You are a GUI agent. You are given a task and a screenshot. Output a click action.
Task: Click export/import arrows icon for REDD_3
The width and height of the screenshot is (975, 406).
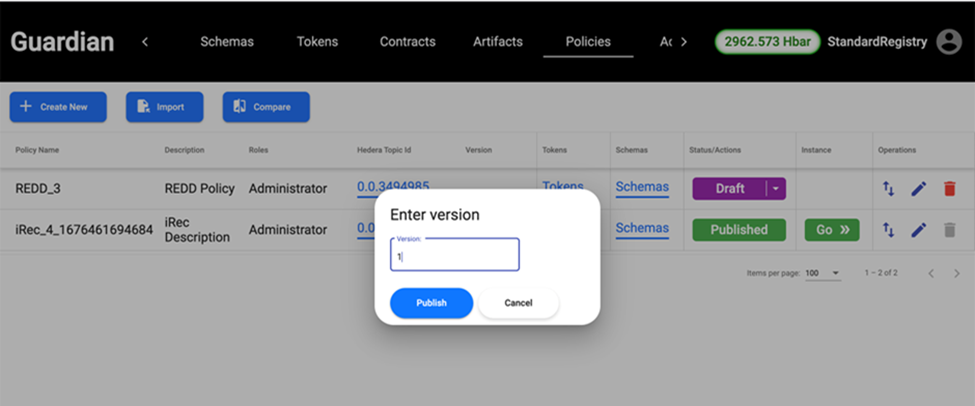point(888,188)
